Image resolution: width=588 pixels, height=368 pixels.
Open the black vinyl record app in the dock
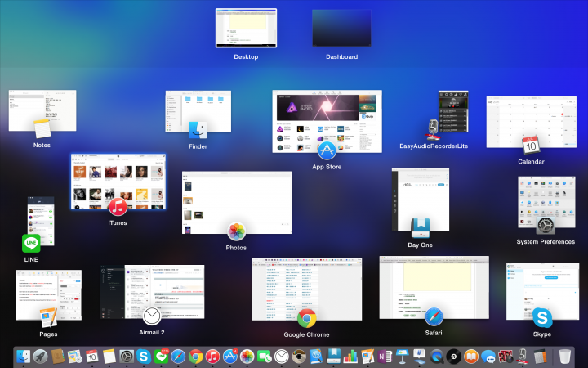click(x=454, y=357)
